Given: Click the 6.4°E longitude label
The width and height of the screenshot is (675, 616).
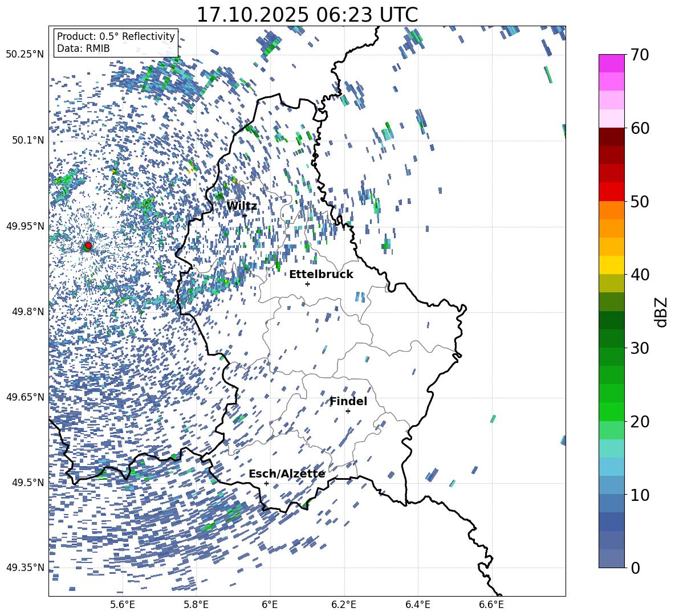Looking at the screenshot, I should (417, 605).
